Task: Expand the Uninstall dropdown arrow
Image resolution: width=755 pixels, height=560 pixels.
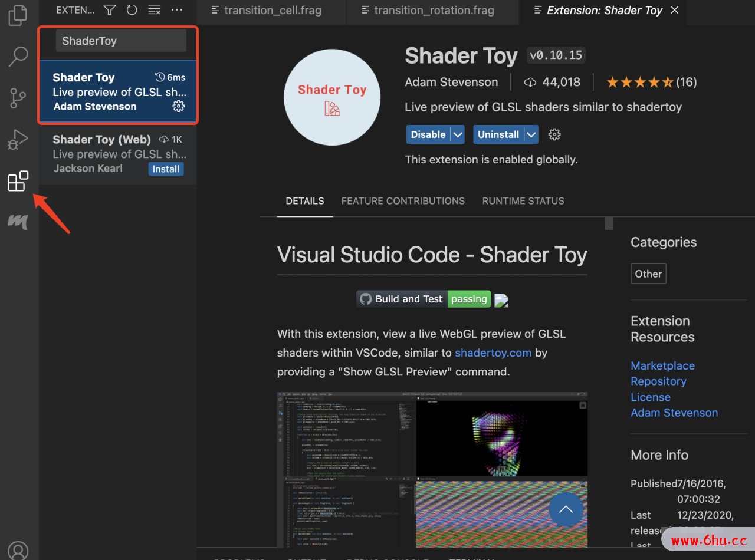Action: [531, 134]
